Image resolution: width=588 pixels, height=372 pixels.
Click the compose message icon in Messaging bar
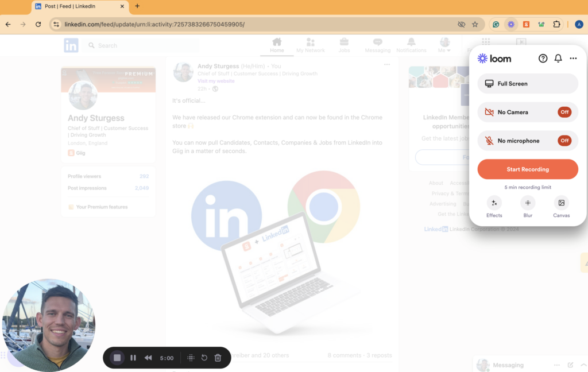point(570,365)
